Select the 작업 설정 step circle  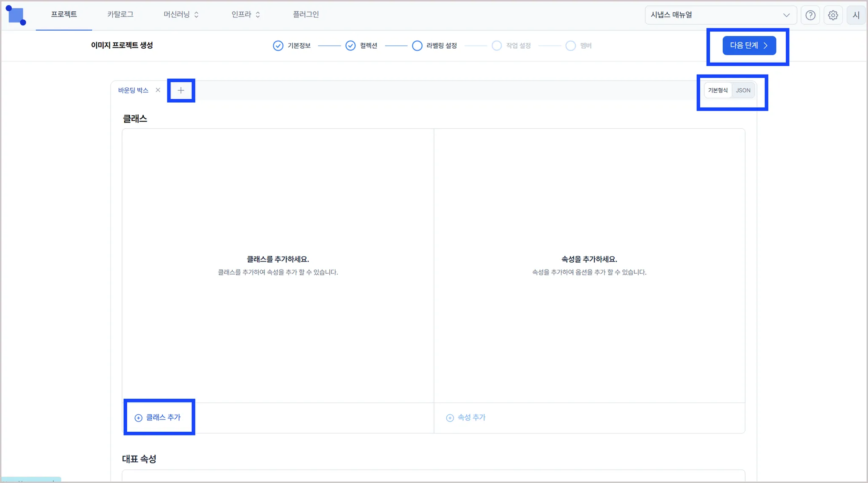pyautogui.click(x=497, y=46)
